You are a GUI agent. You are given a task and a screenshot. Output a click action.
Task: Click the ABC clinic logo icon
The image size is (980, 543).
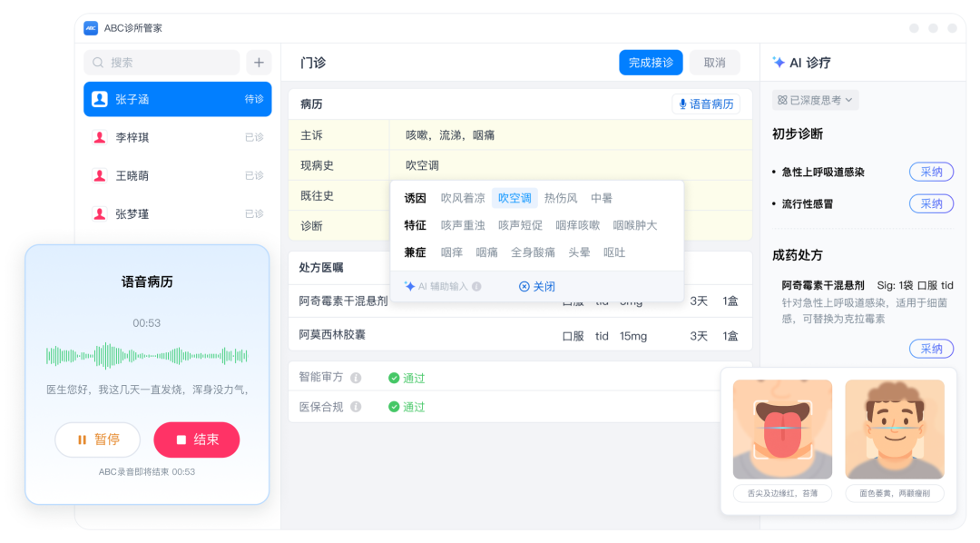point(90,27)
